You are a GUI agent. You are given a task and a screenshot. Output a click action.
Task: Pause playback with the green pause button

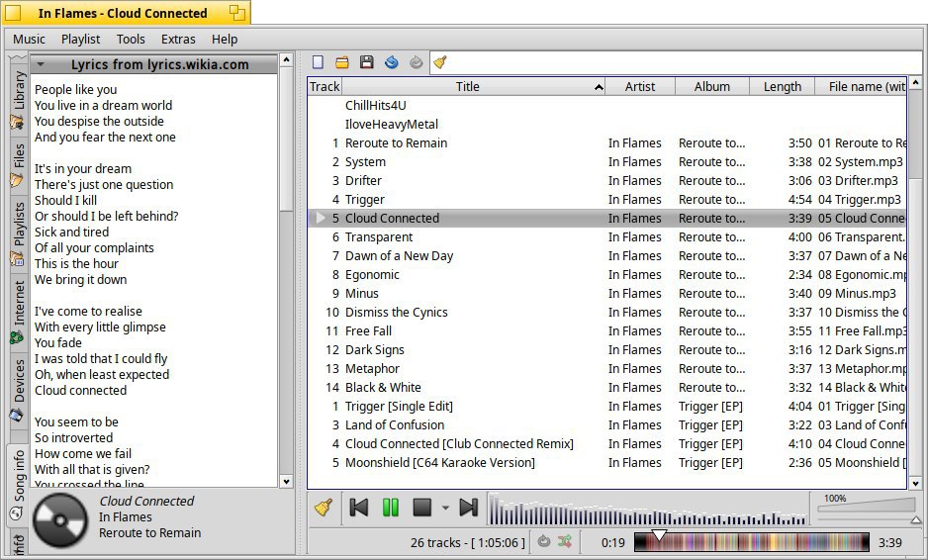391,508
